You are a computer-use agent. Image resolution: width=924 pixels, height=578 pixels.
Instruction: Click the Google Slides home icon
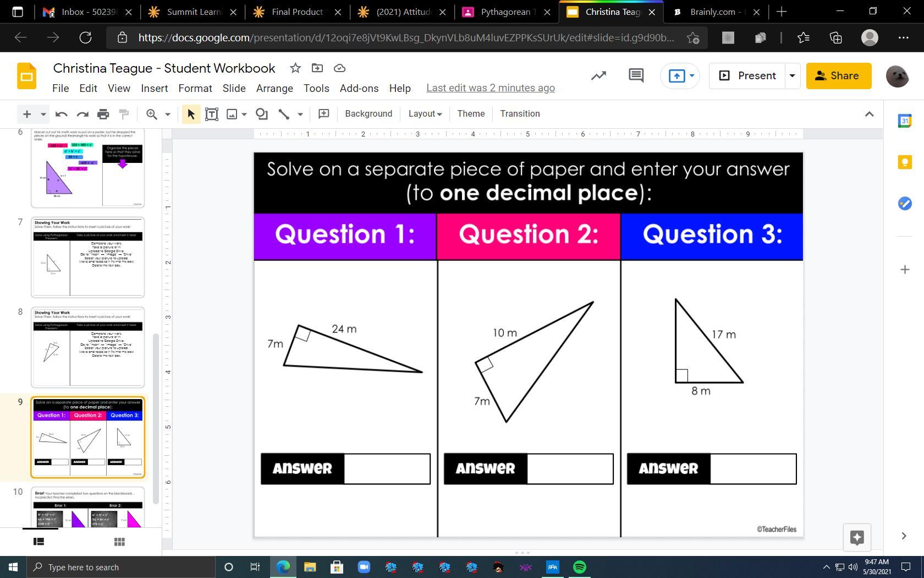pos(26,76)
